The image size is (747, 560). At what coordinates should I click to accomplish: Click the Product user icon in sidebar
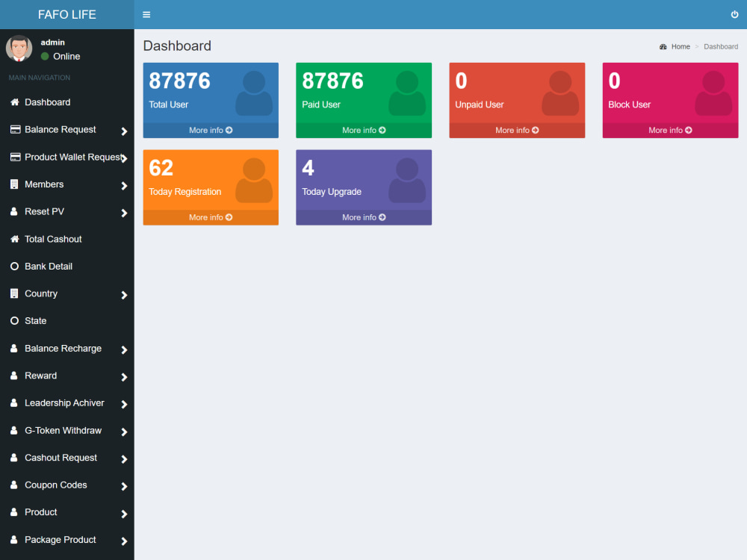[x=14, y=512]
